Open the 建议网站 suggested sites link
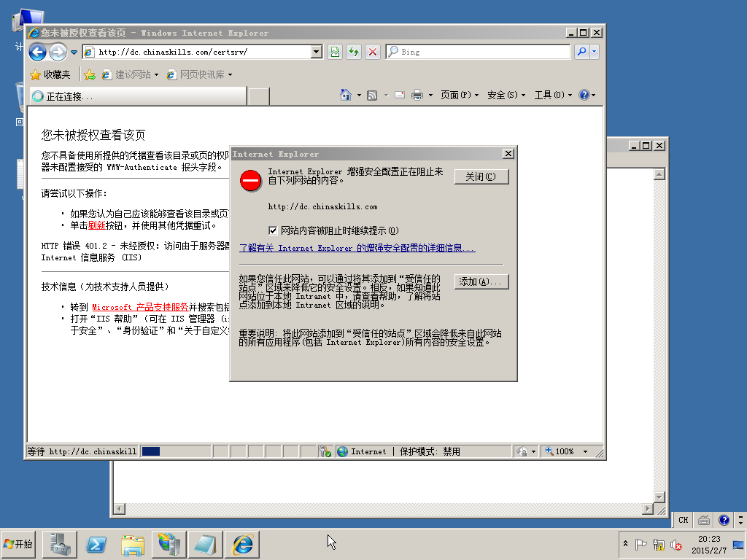Image resolution: width=747 pixels, height=560 pixels. pyautogui.click(x=130, y=75)
